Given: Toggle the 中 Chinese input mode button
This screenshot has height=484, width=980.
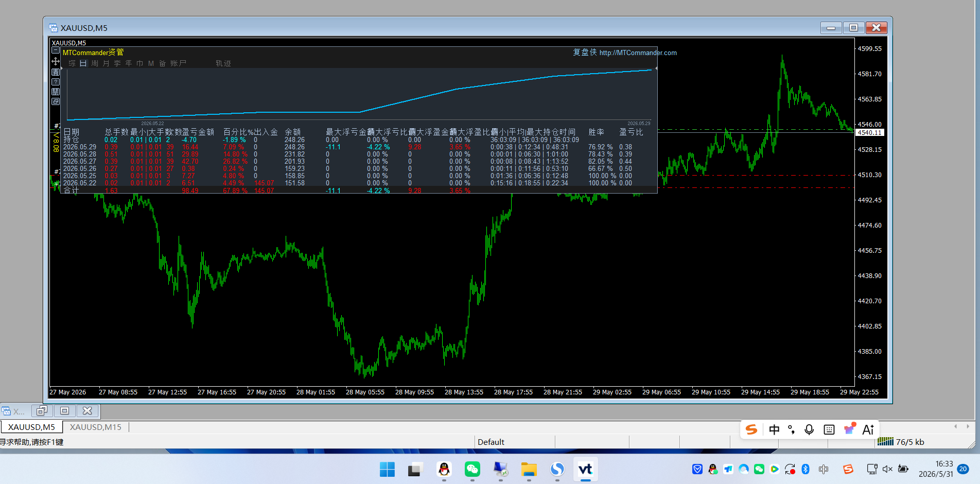Looking at the screenshot, I should point(774,429).
